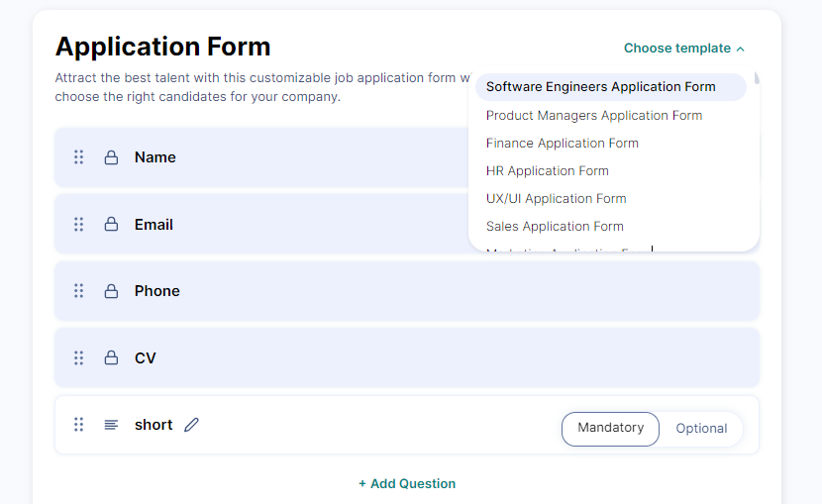Set the short question to Mandatory
This screenshot has width=822, height=504.
coord(610,429)
